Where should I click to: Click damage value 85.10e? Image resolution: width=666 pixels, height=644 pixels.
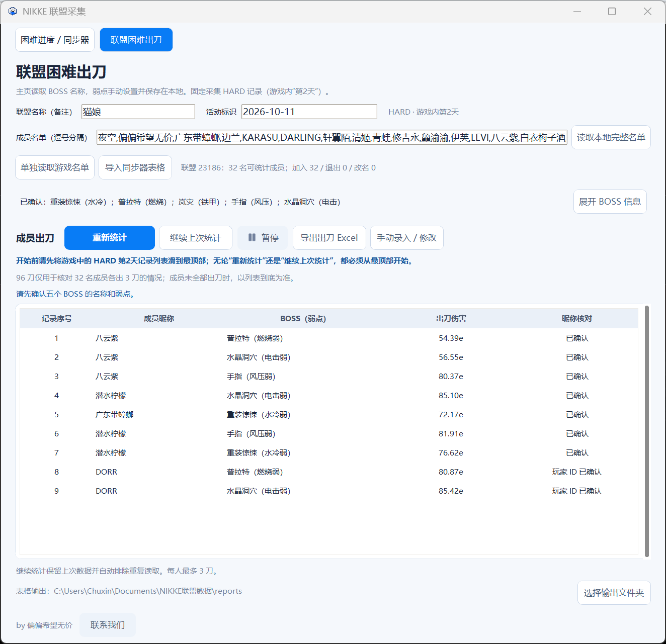451,396
